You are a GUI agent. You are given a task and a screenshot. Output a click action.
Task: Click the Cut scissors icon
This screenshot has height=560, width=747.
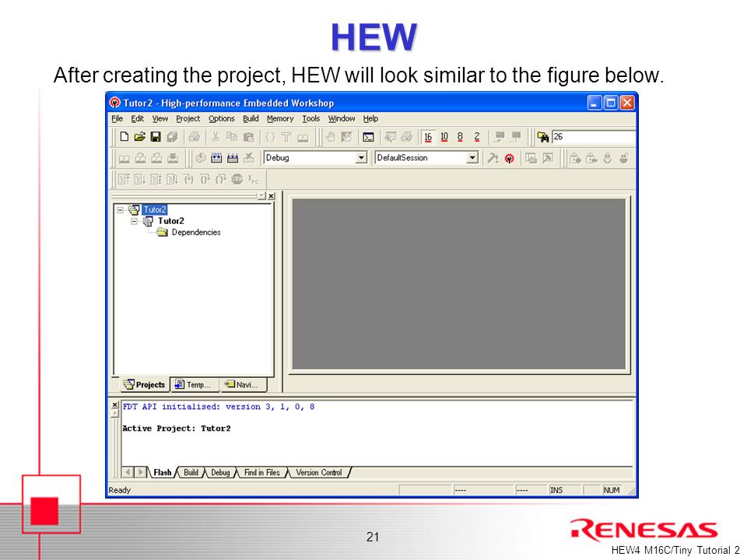(216, 137)
